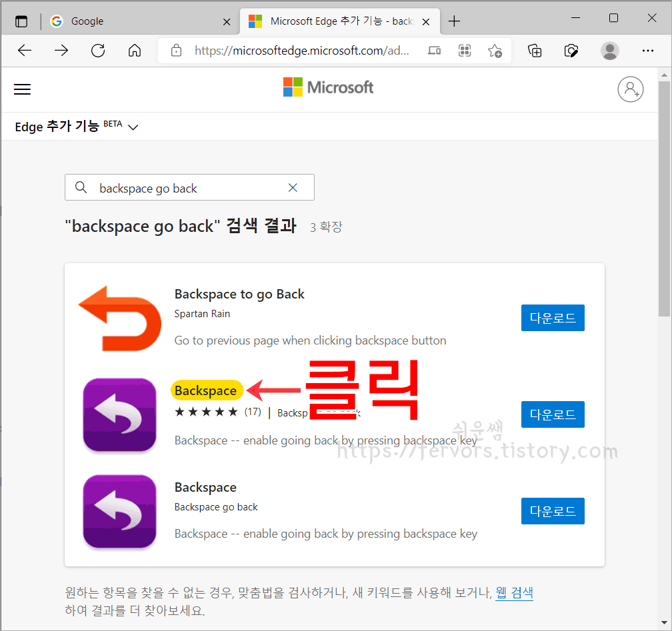
Task: Open the browser profile avatar
Action: 610,51
